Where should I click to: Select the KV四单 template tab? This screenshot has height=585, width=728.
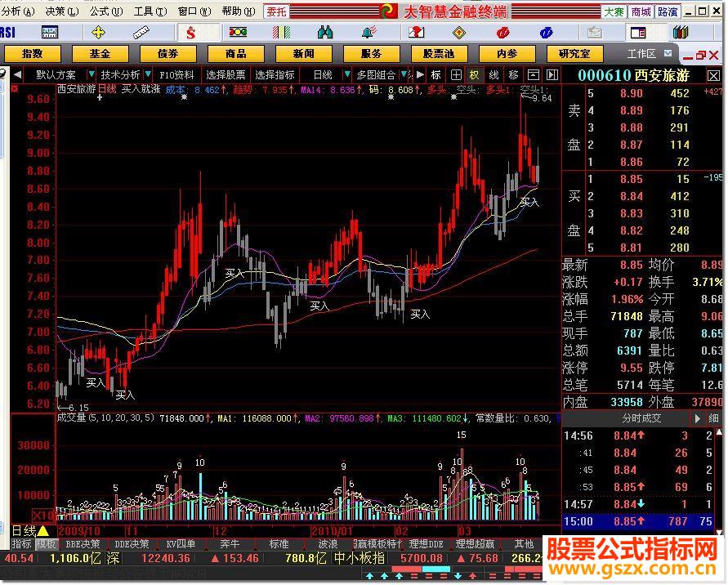pyautogui.click(x=181, y=543)
